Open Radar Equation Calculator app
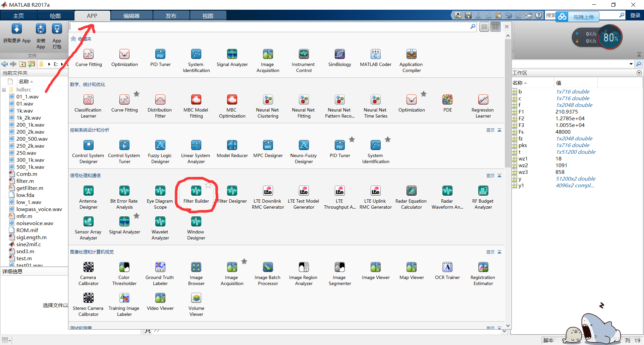 click(412, 197)
